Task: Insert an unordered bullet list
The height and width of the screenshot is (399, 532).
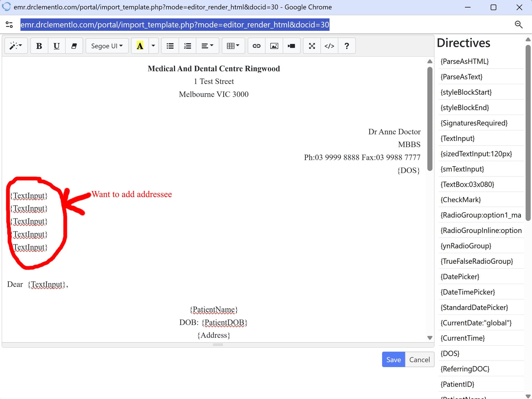Action: (x=170, y=46)
